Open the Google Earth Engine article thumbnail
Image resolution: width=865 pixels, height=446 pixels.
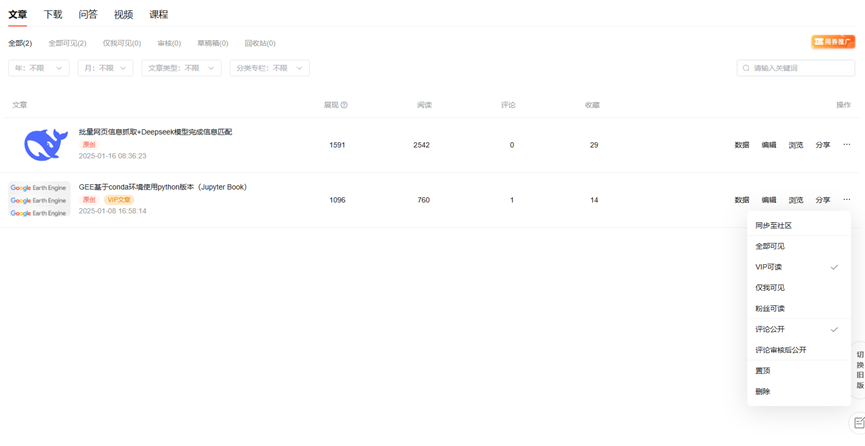point(39,200)
